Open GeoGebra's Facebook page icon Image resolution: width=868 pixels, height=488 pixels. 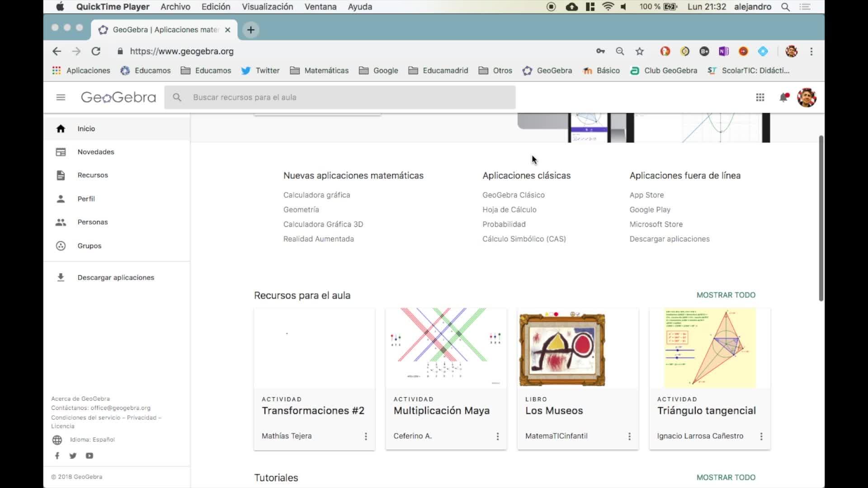click(x=57, y=455)
